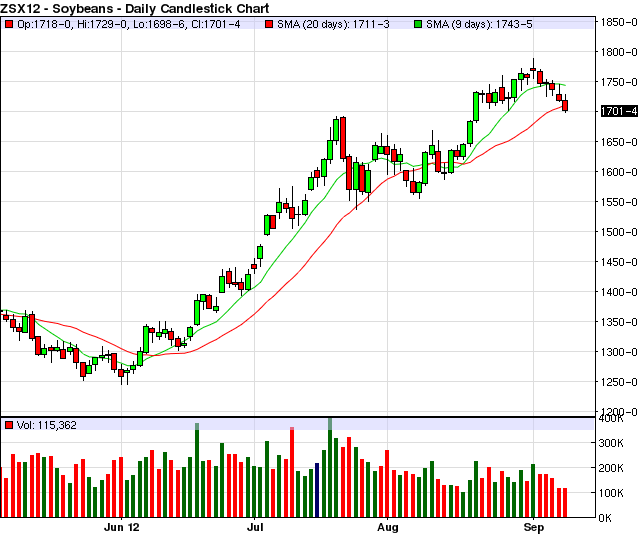Click the red SMA 20 days legend swatch
The height and width of the screenshot is (536, 640).
tap(269, 24)
